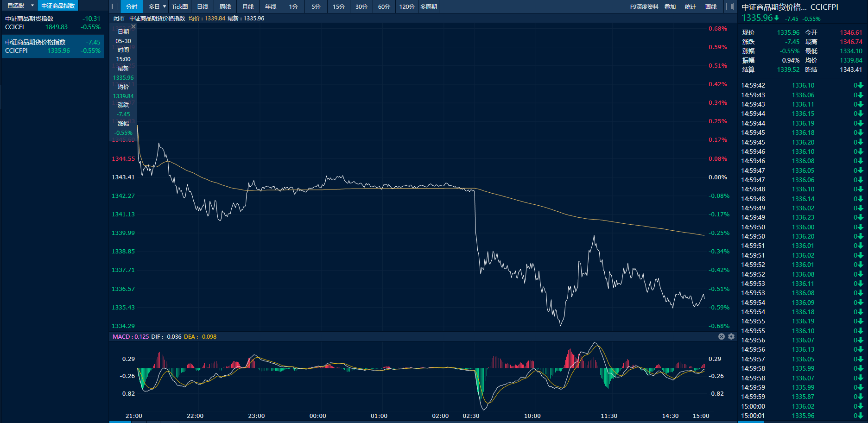
Task: Close the floating date info box
Action: click(133, 27)
